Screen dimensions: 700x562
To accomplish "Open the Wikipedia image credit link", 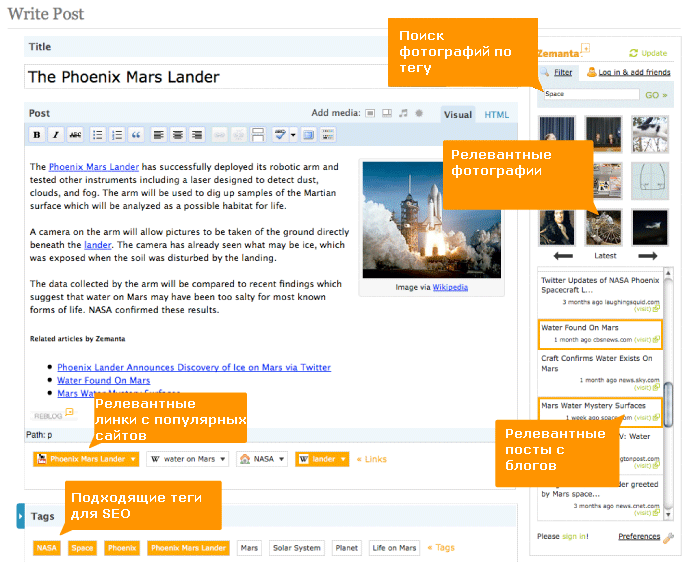I will pos(450,287).
